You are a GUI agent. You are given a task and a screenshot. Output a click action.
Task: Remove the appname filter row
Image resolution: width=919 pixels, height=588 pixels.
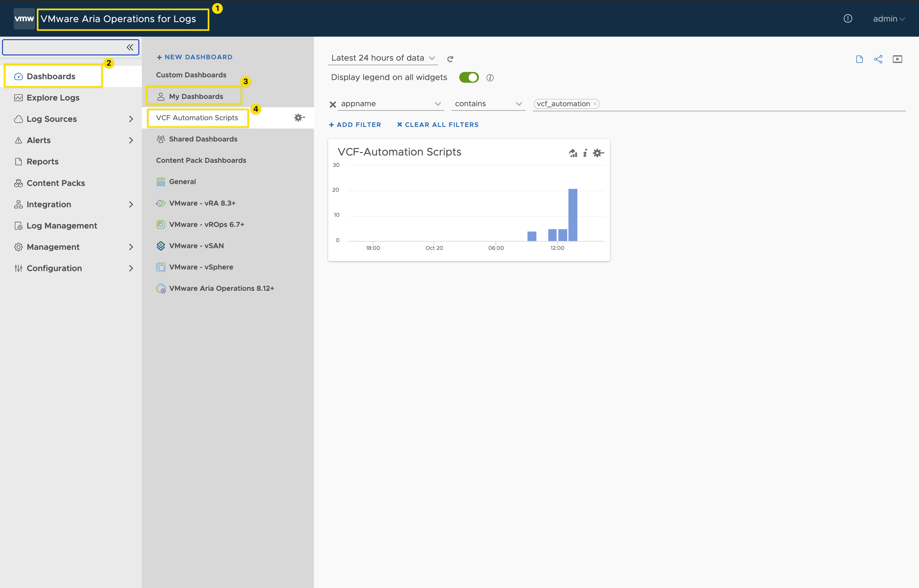click(333, 104)
